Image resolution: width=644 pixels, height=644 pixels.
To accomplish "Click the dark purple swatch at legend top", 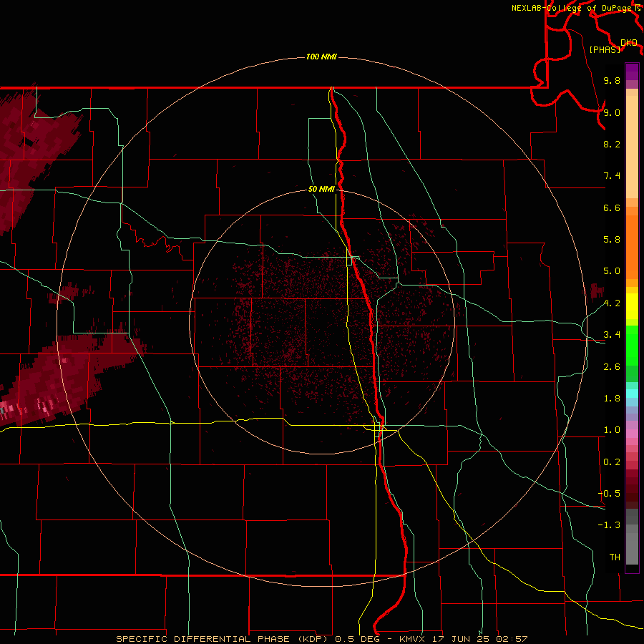I will (x=632, y=72).
